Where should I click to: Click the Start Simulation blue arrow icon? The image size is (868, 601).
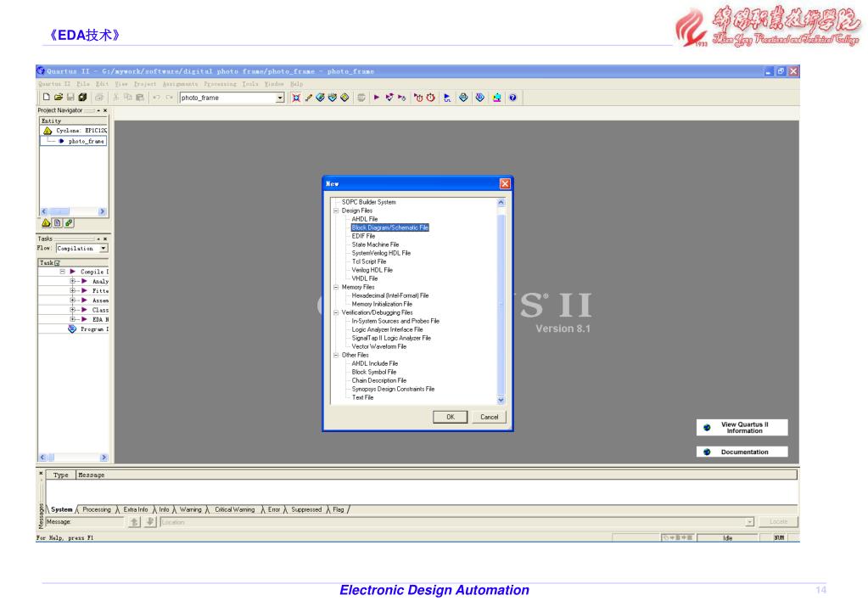[x=447, y=98]
